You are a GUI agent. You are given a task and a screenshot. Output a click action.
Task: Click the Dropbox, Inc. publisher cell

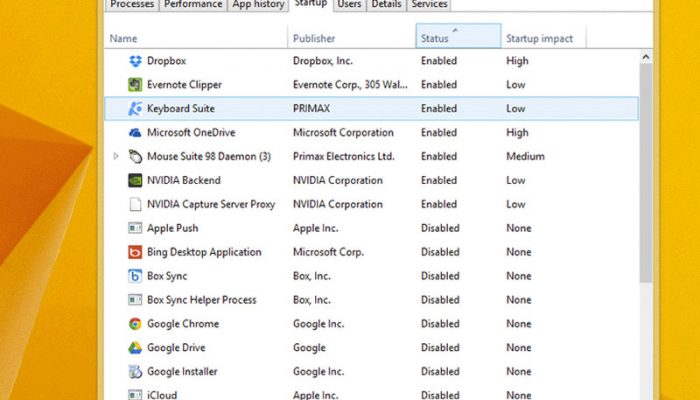[x=323, y=61]
